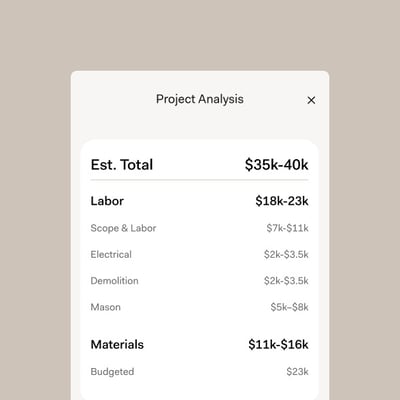
Task: Close the Project Analysis panel
Action: click(311, 100)
